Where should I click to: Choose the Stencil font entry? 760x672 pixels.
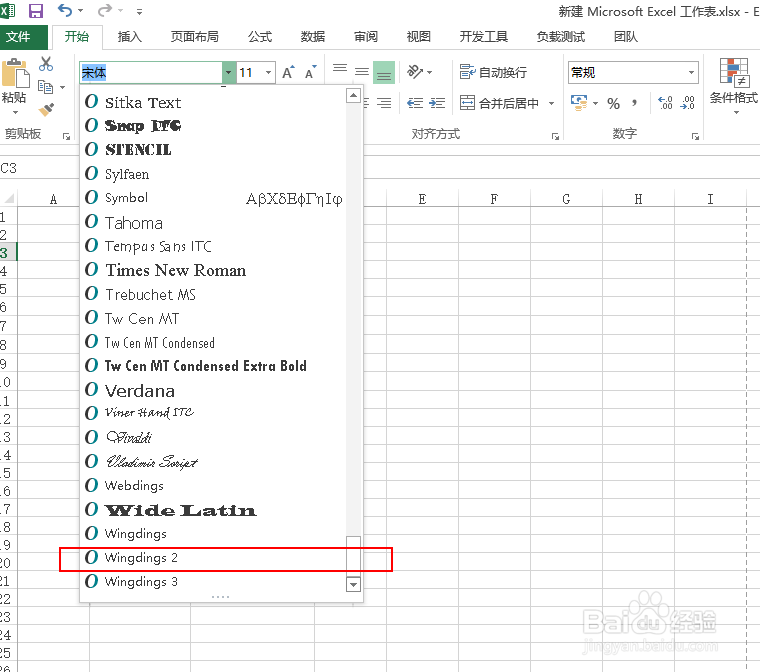214,150
